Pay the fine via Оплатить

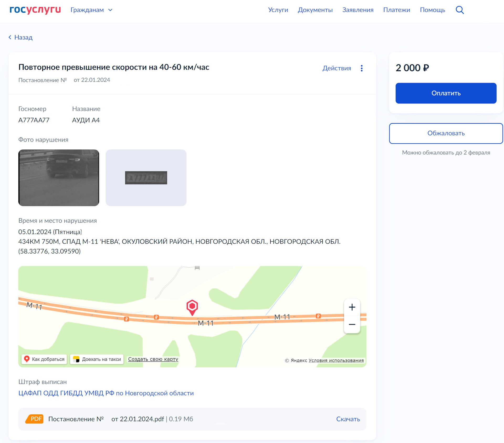click(446, 93)
